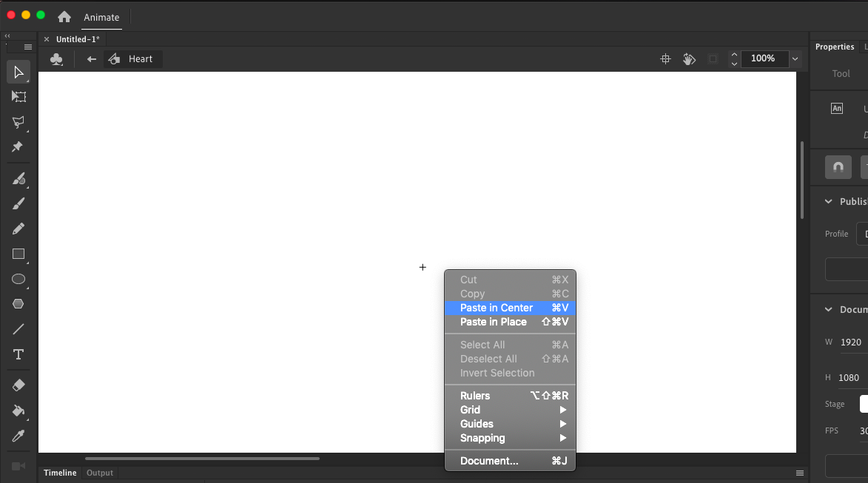This screenshot has width=868, height=483.
Task: Select the Eraser tool
Action: (x=18, y=385)
